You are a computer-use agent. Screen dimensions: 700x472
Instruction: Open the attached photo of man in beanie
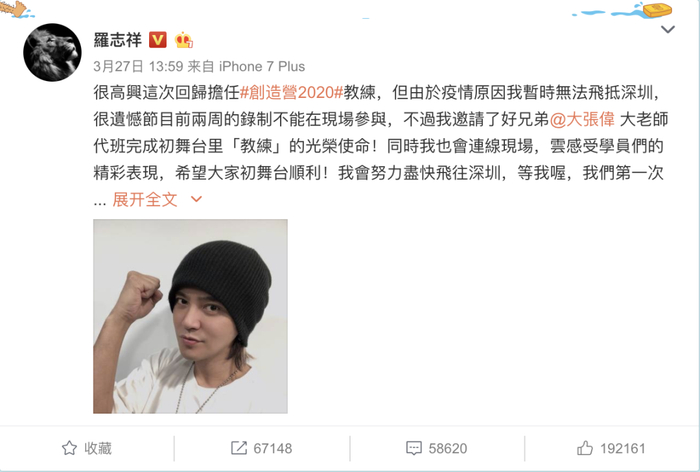coord(190,316)
